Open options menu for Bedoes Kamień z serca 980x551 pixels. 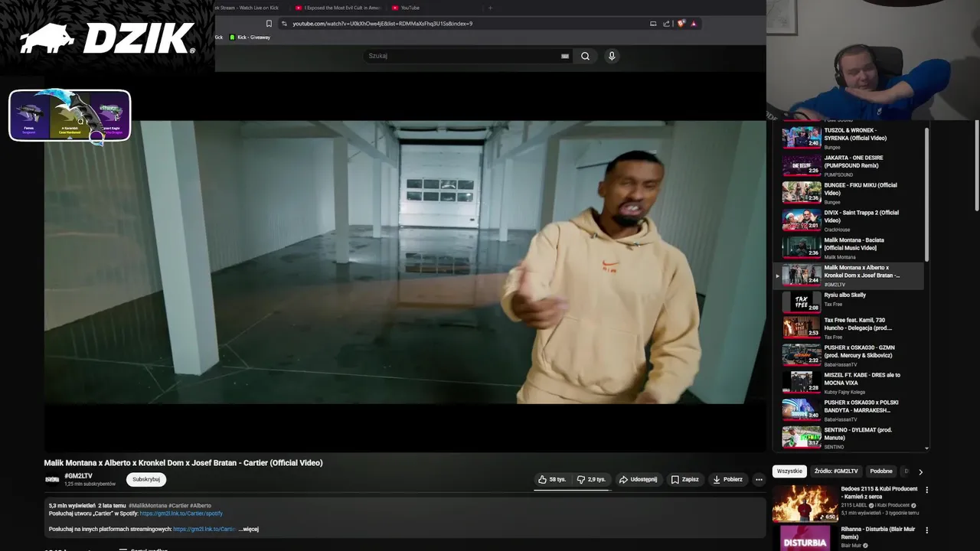pyautogui.click(x=926, y=490)
